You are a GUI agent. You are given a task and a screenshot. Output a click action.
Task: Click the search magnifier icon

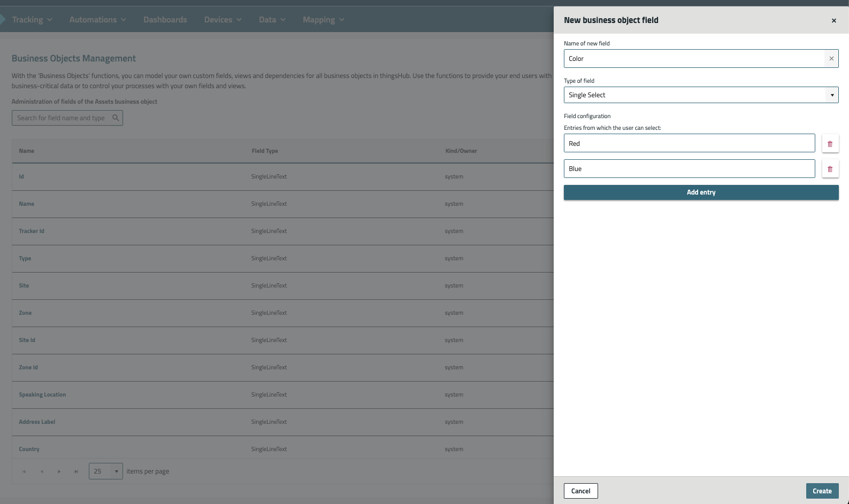116,118
